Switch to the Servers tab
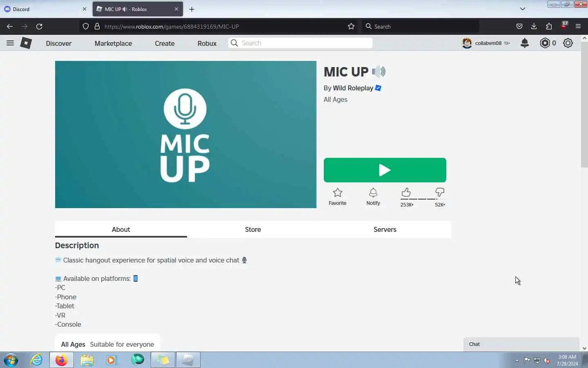The width and height of the screenshot is (588, 368). [x=385, y=229]
